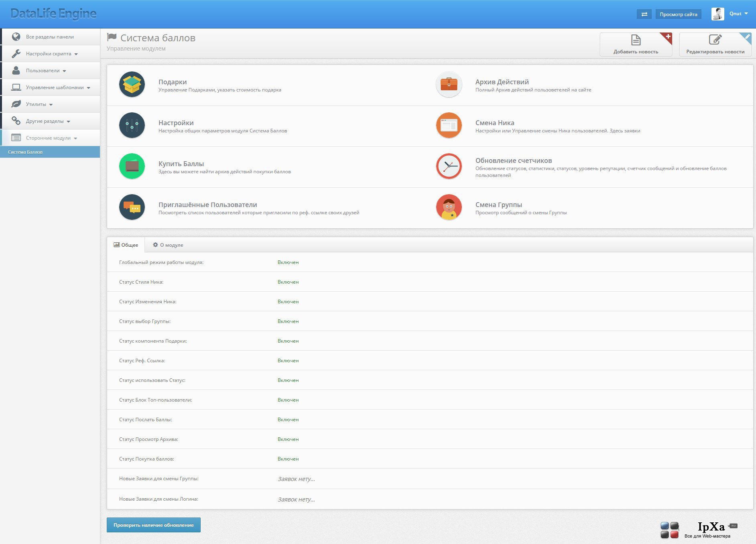Screen dimensions: 756x544
Task: Click the list icon beside Сторонние модули
Action: (16, 138)
